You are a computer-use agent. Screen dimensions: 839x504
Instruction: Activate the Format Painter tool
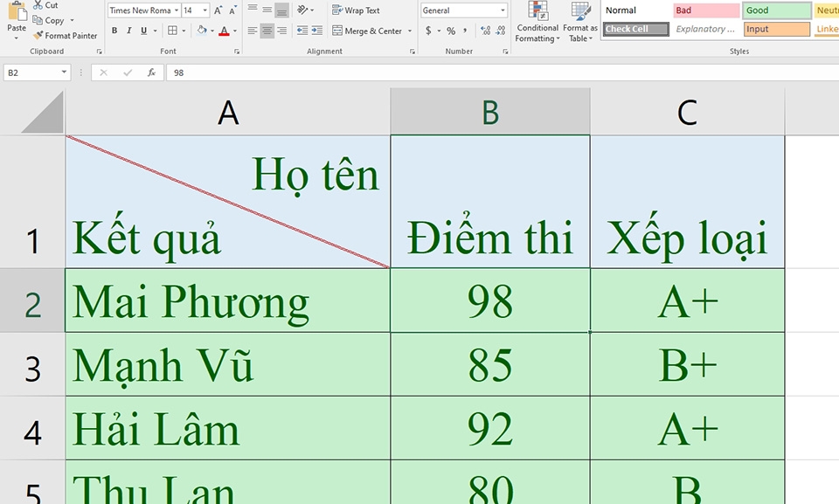click(x=65, y=35)
